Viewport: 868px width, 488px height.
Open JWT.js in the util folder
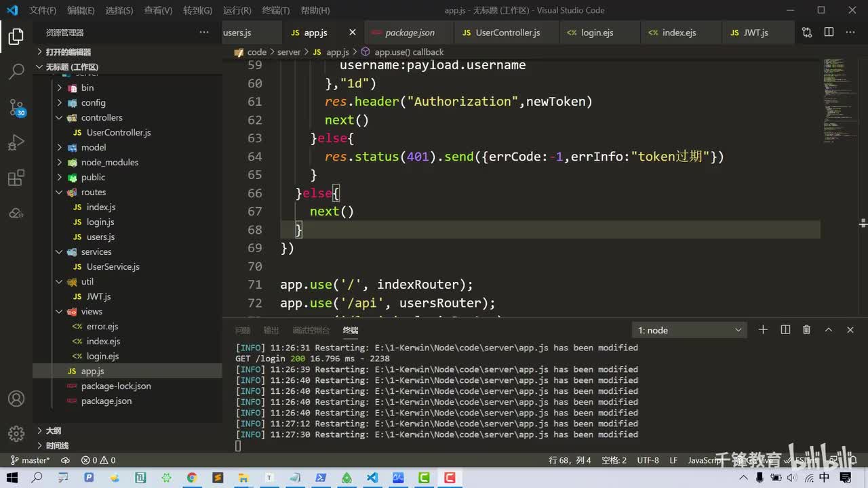pyautogui.click(x=98, y=296)
